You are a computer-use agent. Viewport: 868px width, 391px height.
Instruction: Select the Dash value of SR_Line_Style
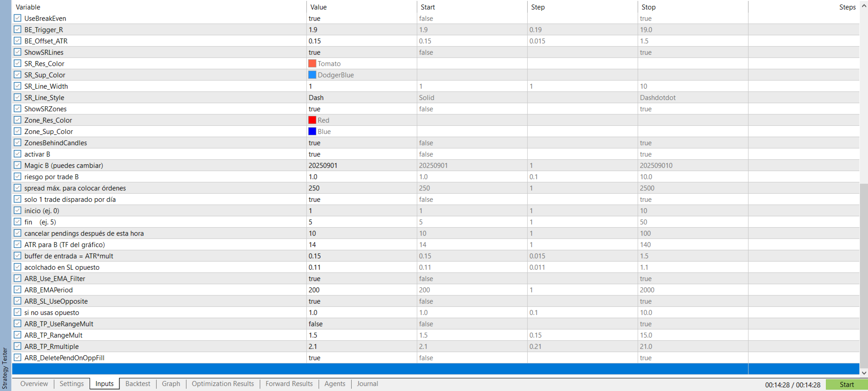point(316,97)
